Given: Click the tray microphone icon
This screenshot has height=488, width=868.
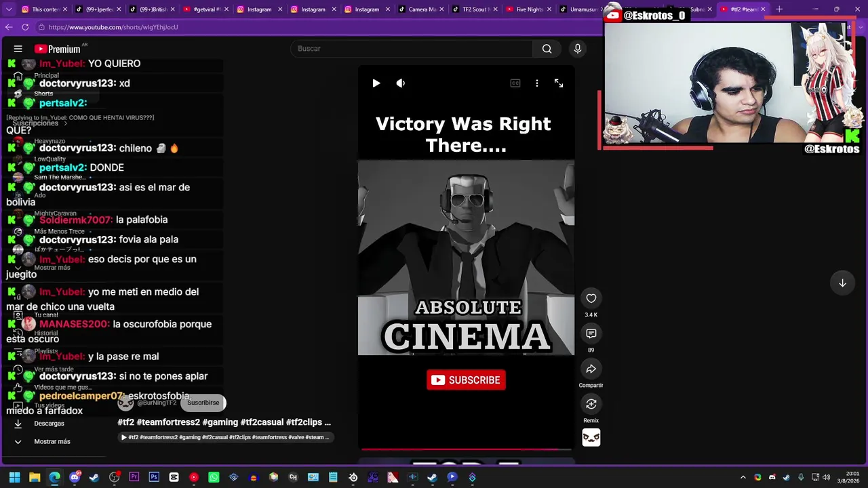Looking at the screenshot, I should (x=801, y=477).
